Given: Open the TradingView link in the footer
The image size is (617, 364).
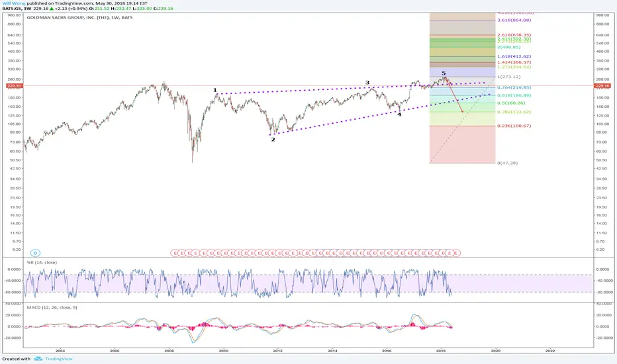Looking at the screenshot, I should pos(59,359).
